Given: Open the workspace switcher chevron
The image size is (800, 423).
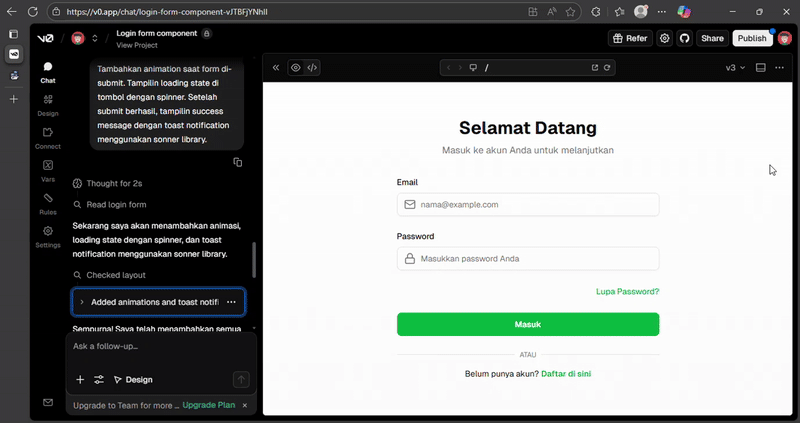Looking at the screenshot, I should (95, 38).
